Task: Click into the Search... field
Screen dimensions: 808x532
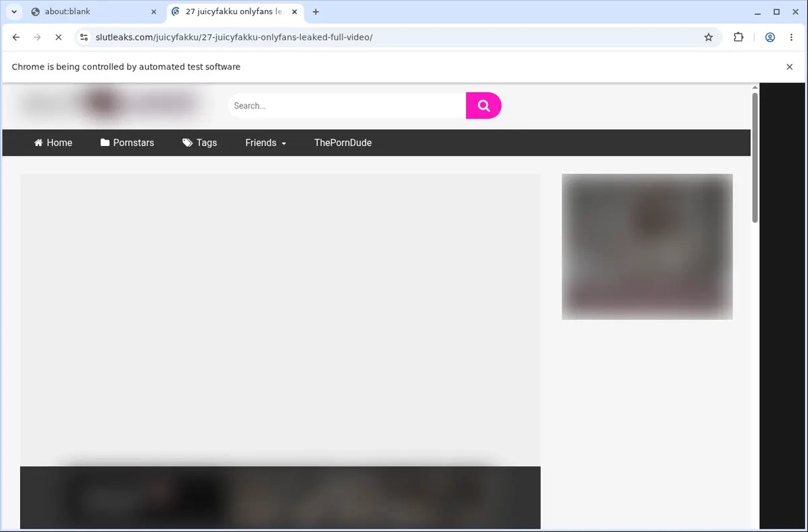Action: pyautogui.click(x=347, y=106)
